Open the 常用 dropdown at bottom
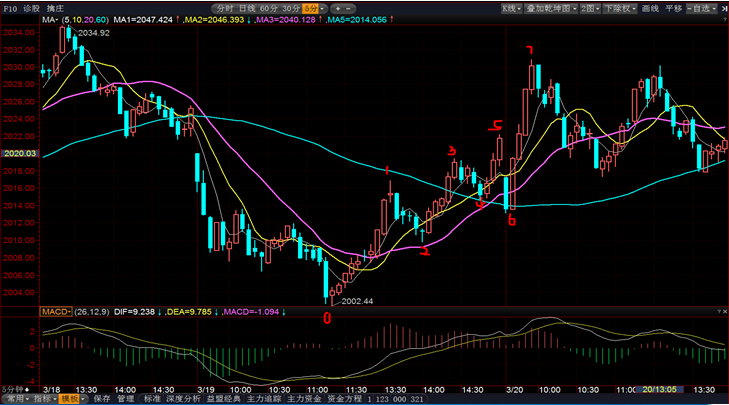The width and height of the screenshot is (729, 405). click(18, 399)
